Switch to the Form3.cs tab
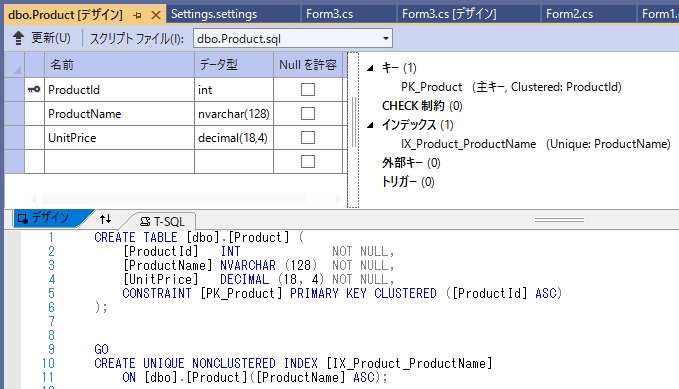Image resolution: width=679 pixels, height=389 pixels. click(330, 14)
